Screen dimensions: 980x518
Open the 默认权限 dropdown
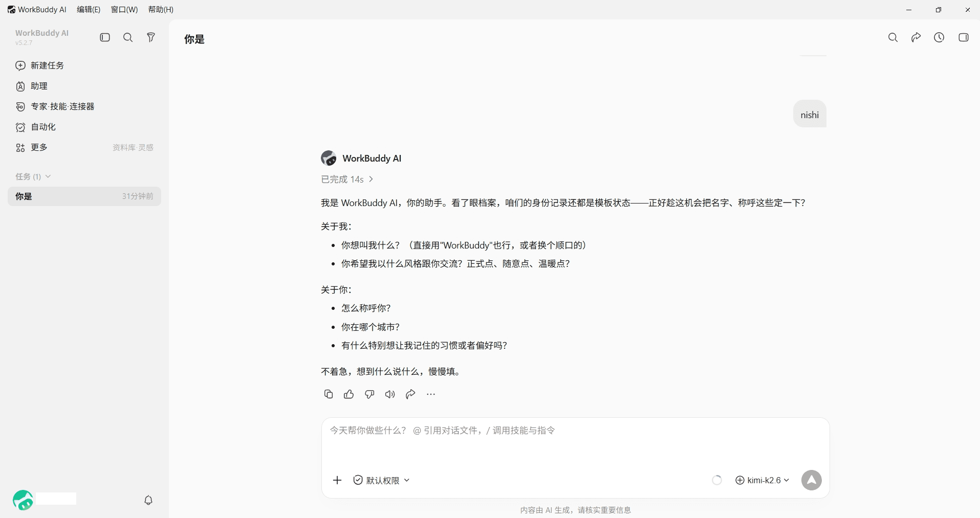click(381, 480)
